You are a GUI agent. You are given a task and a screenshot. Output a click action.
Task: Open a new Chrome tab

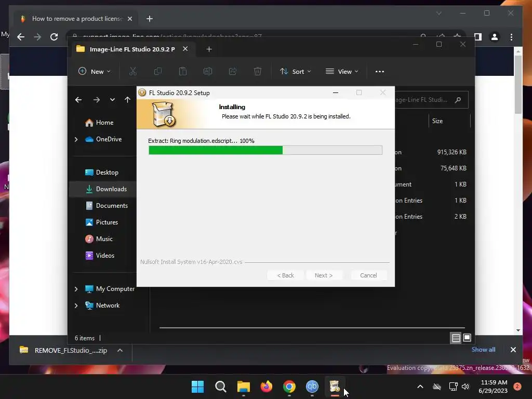(150, 19)
